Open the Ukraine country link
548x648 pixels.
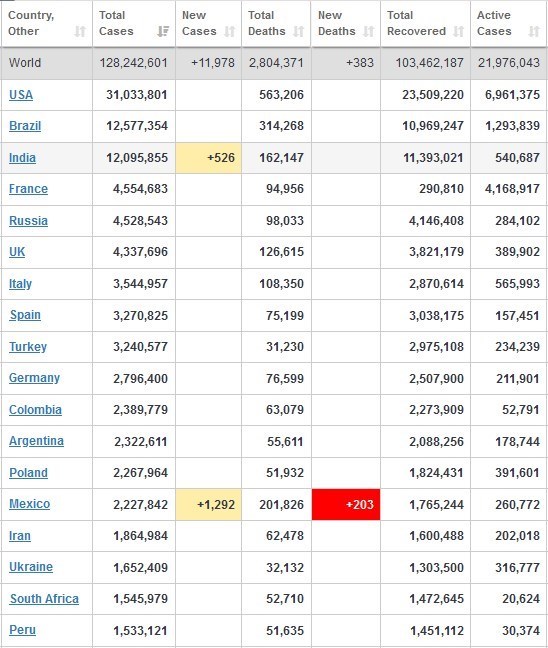point(31,567)
